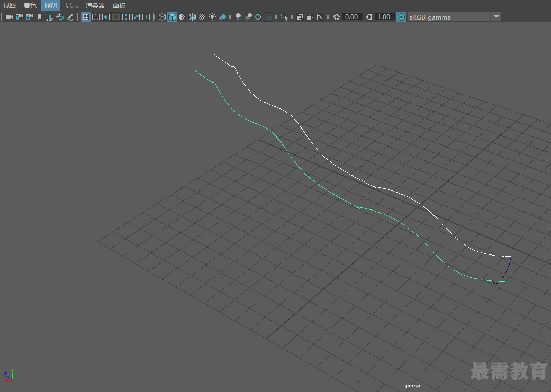Toggle the Resolution Gate icon

106,17
